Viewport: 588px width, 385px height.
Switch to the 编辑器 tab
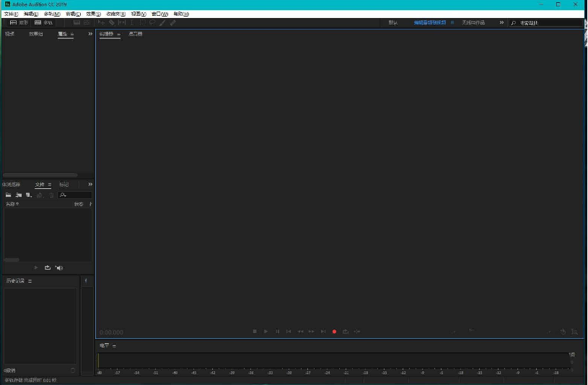(x=106, y=34)
